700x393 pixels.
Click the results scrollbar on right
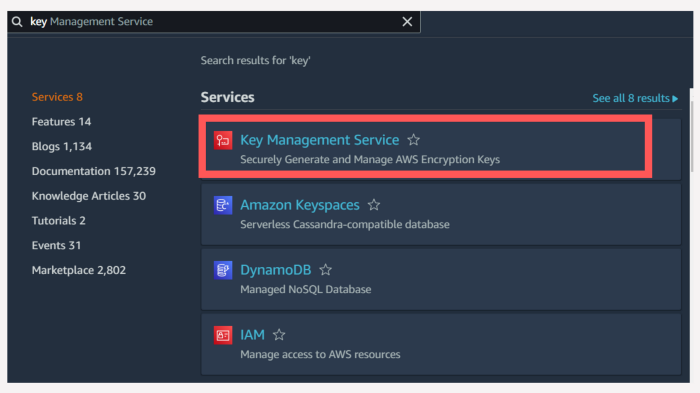coord(692,136)
